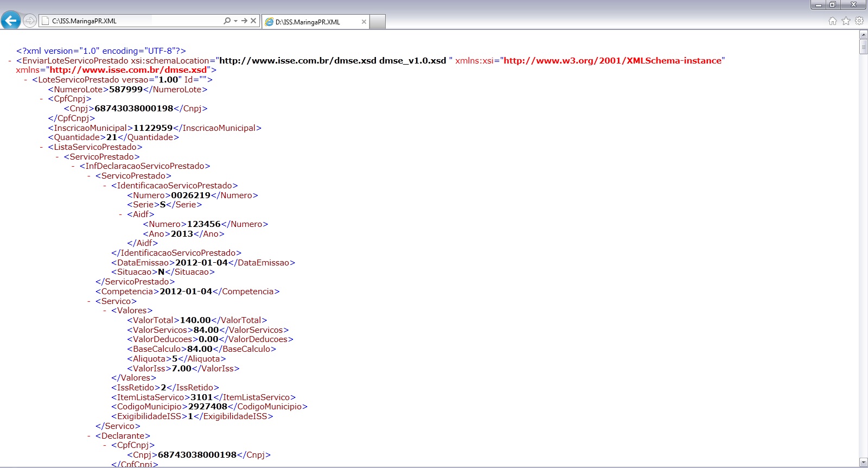Screen dimensions: 868x468
Task: Restore down the browser window
Action: (x=832, y=4)
